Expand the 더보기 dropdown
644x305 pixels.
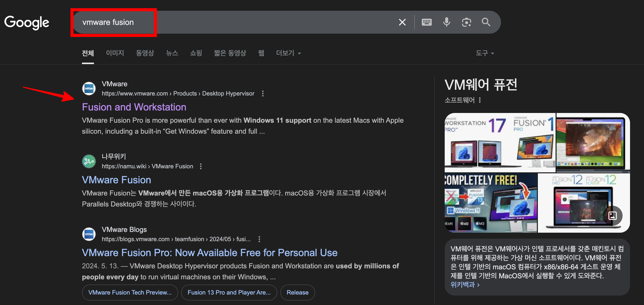[x=288, y=53]
